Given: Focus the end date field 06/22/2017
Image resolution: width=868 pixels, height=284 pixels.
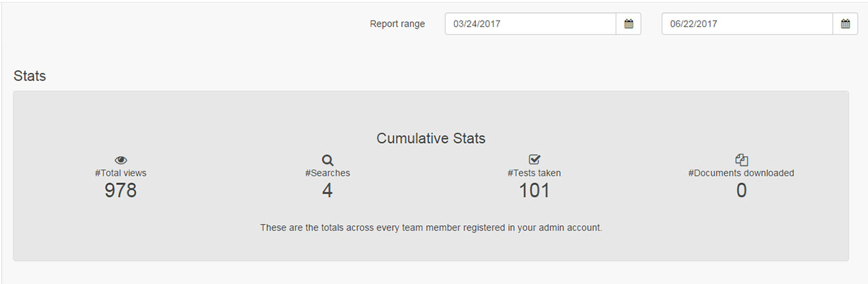Looking at the screenshot, I should (x=748, y=24).
